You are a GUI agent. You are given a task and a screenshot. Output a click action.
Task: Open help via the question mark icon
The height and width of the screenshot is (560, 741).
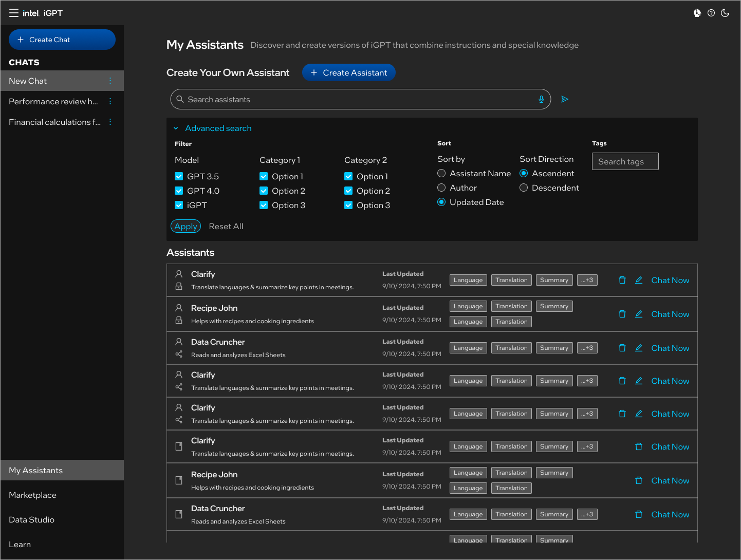711,13
